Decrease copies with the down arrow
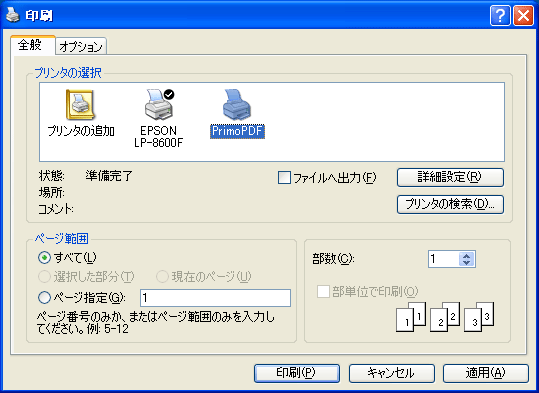 pos(466,263)
